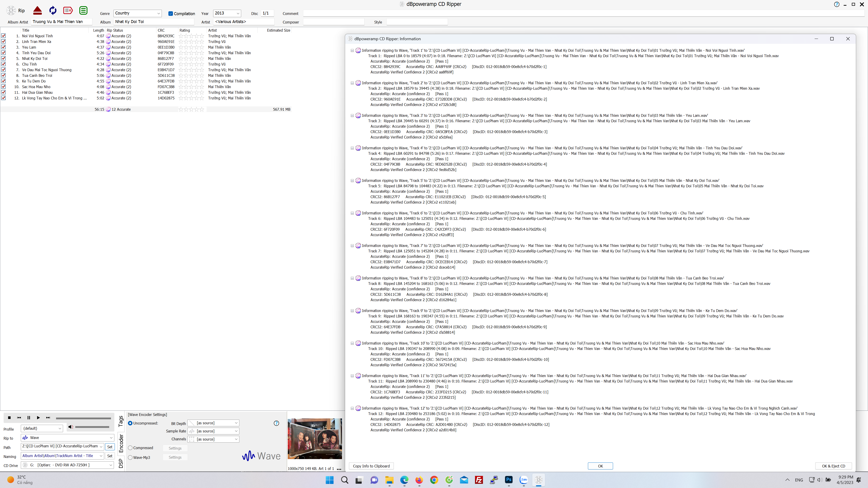The image size is (868, 488).
Task: Open File Explorer from taskbar
Action: coord(389,480)
